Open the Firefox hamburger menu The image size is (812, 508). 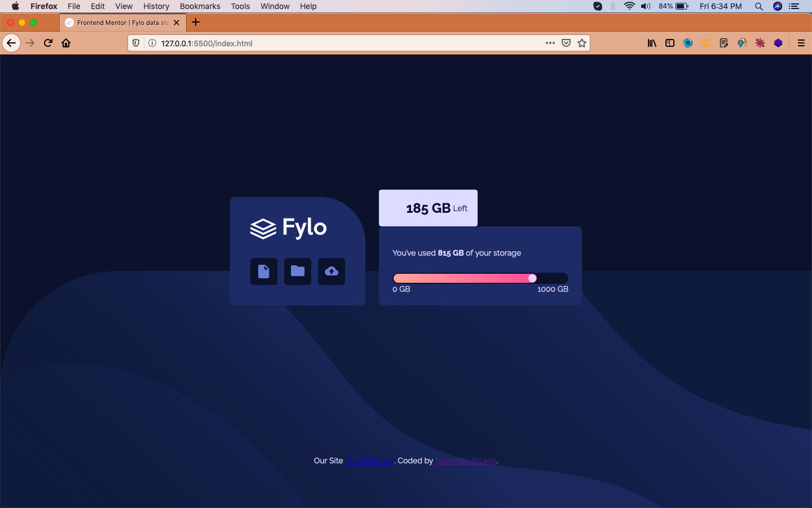click(x=801, y=43)
